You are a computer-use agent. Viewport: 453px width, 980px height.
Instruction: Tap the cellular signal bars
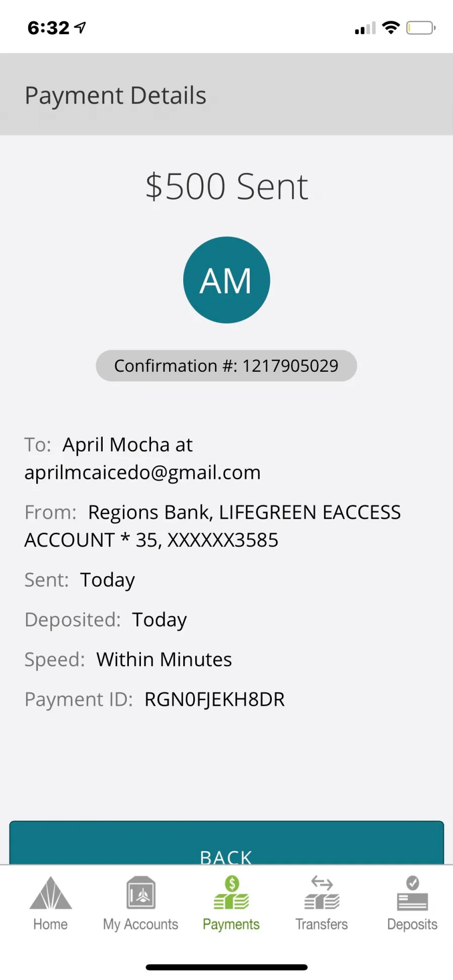365,28
